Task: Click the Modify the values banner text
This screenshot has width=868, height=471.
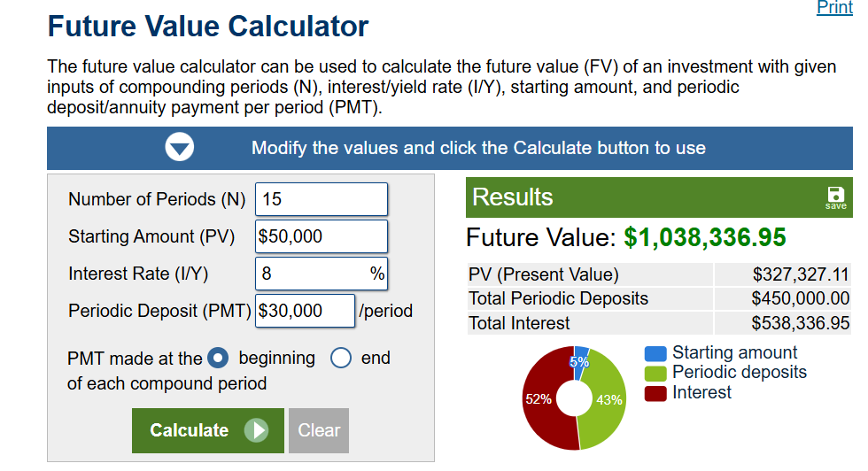Action: pyautogui.click(x=478, y=148)
